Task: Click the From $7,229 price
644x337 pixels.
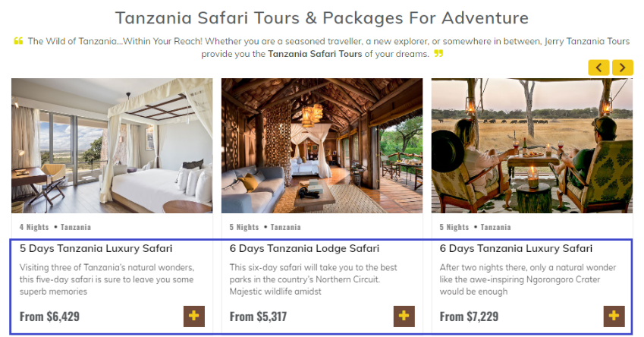Action: [470, 317]
